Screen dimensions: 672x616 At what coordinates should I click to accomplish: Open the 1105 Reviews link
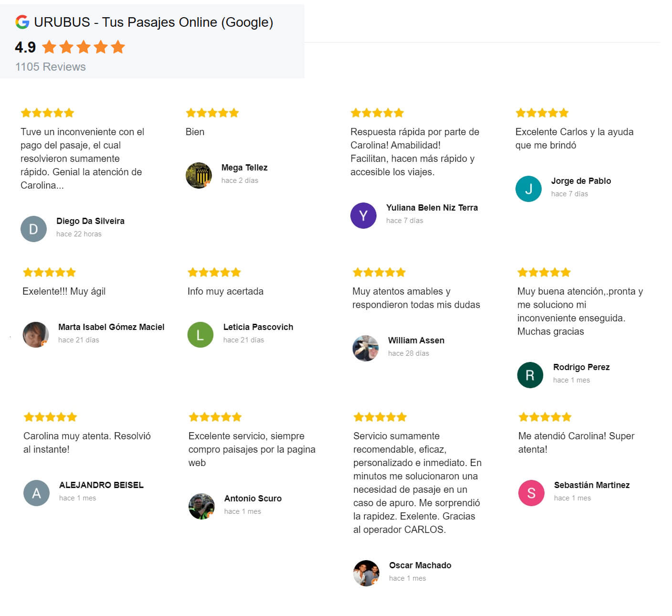tap(50, 67)
